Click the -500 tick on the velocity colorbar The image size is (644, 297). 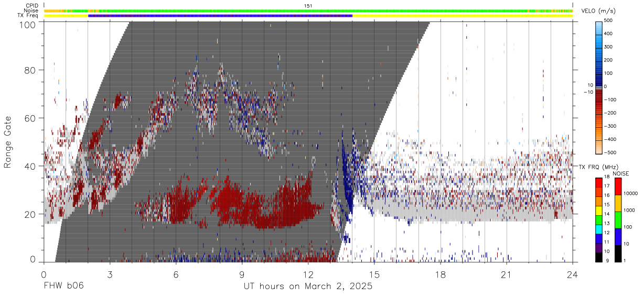click(609, 152)
